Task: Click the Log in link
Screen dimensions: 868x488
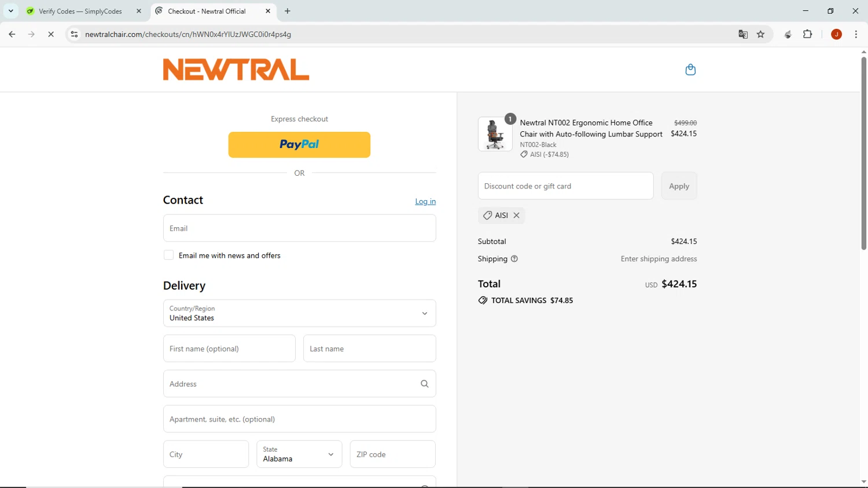Action: 425,201
